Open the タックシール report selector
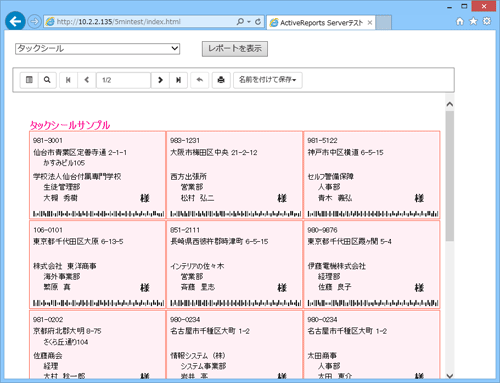This screenshot has height=383, width=500. coord(97,49)
